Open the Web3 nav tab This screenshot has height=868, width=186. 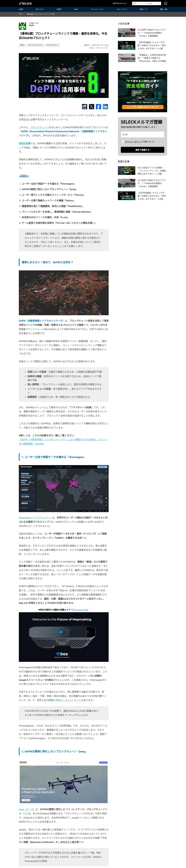[x=76, y=9]
